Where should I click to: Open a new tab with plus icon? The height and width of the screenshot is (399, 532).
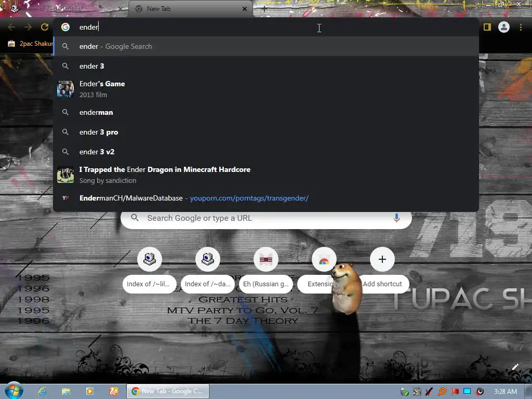click(264, 9)
